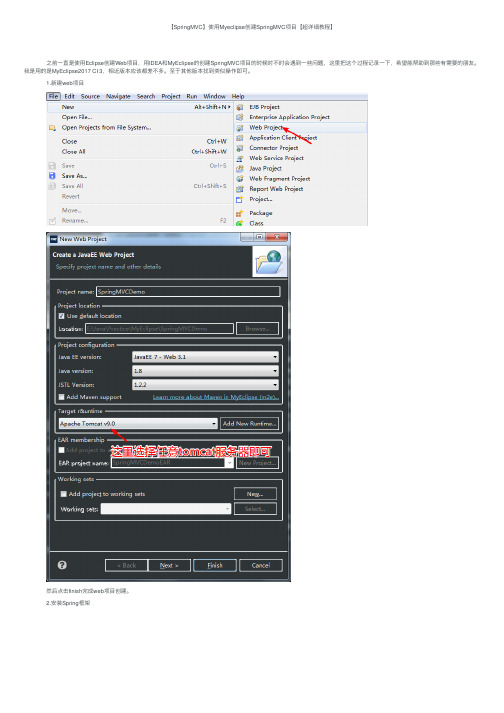This screenshot has width=504, height=713.
Task: Click the EJB Project icon
Action: (240, 107)
